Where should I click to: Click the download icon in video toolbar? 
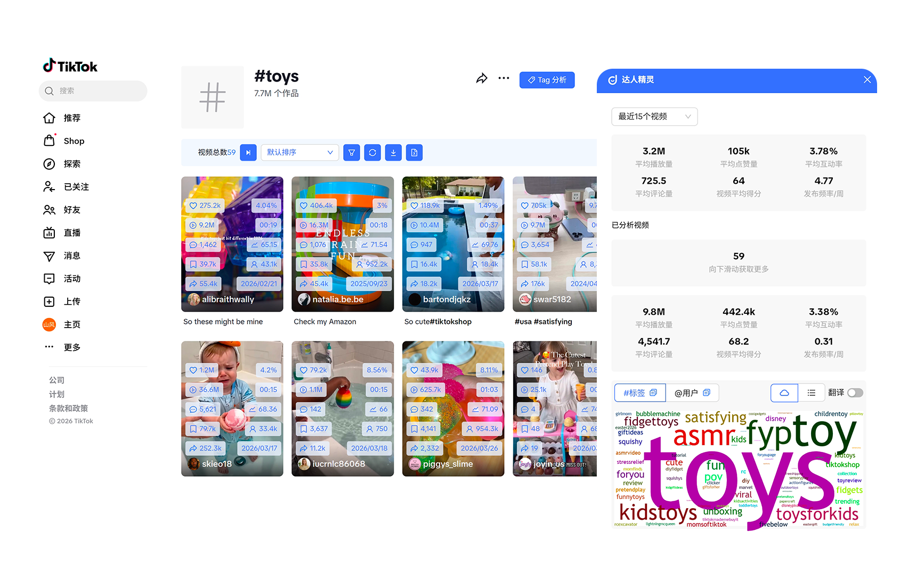pos(393,153)
